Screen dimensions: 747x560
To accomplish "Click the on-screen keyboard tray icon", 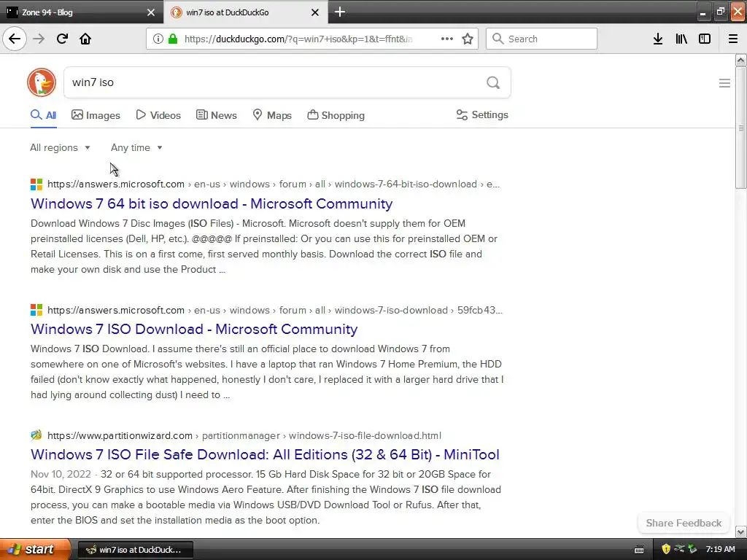I will point(639,550).
